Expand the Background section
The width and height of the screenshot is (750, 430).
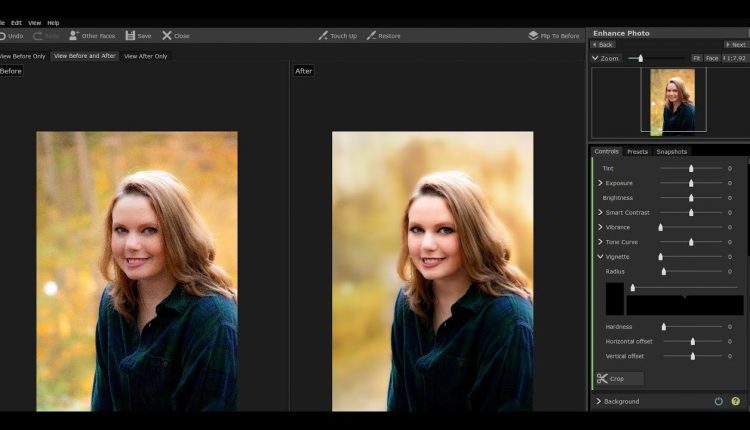pos(598,401)
